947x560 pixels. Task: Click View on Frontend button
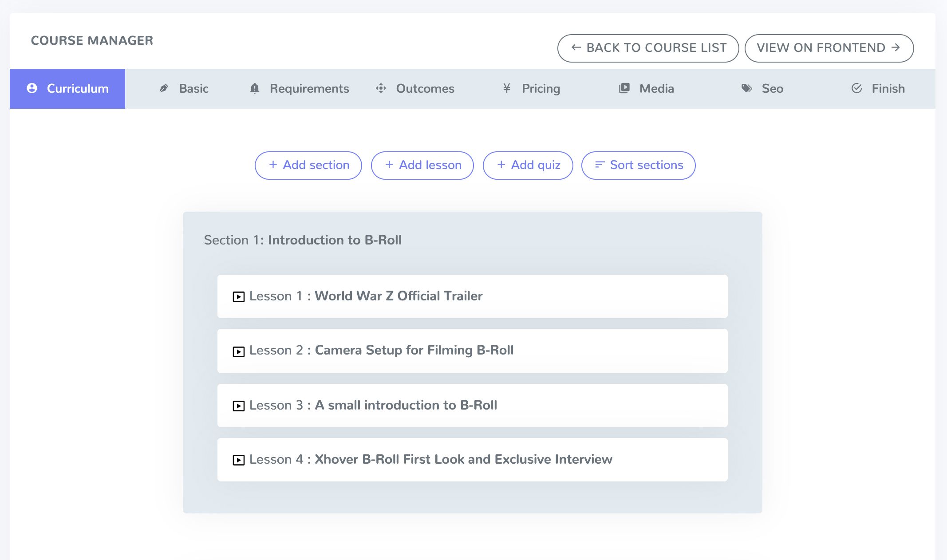click(829, 48)
